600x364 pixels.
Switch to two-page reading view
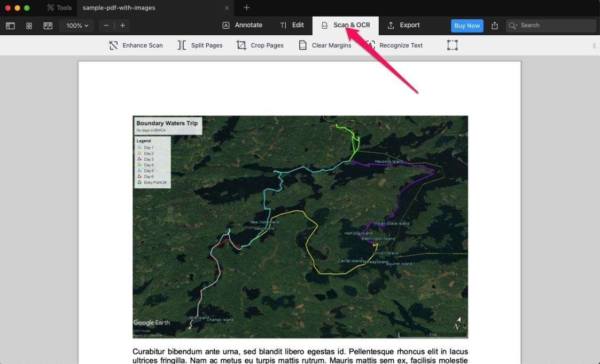click(48, 25)
